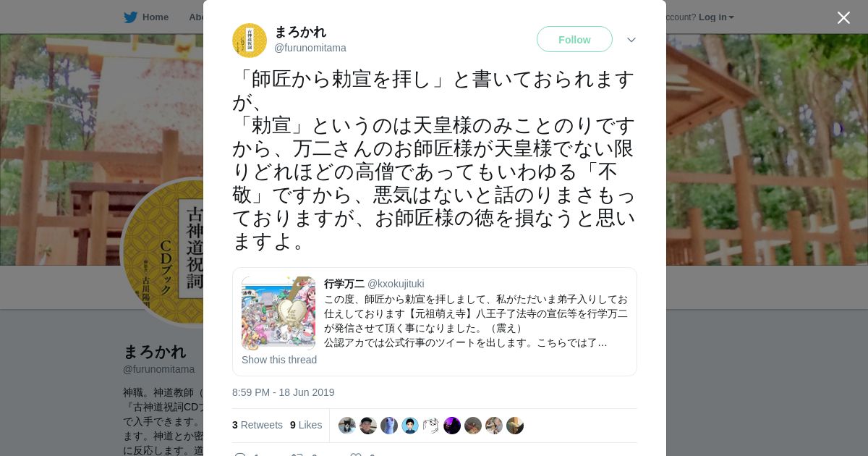
Task: Open the tweet timestamp 8:59 PM link
Action: [284, 392]
